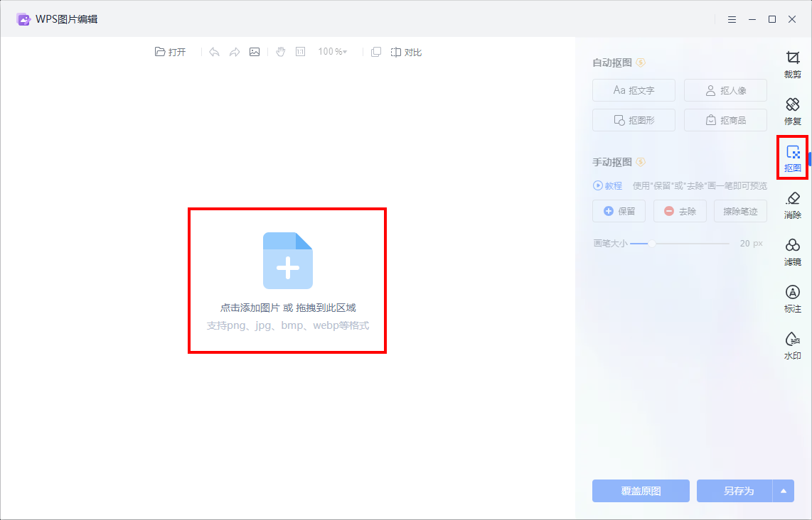Screen dimensions: 812x520
Task: Select the 去除 remove brush
Action: tap(680, 211)
